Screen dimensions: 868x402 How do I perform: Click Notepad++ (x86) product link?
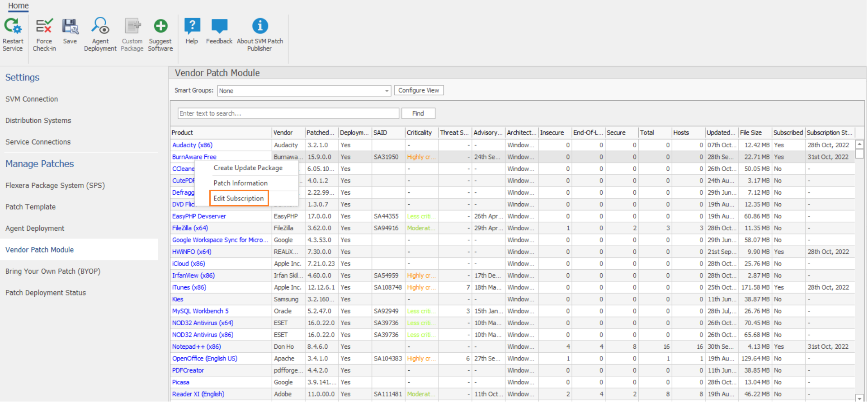[197, 347]
